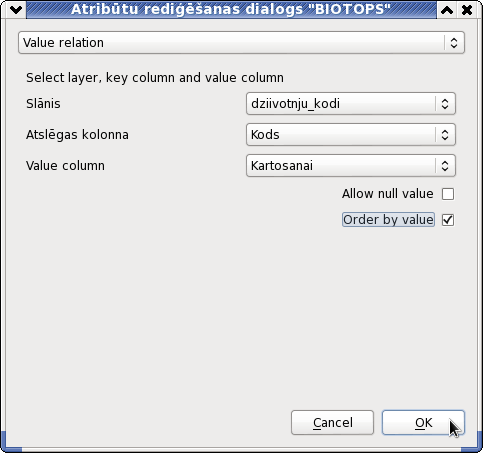Click the Allow null value label text

tap(388, 194)
